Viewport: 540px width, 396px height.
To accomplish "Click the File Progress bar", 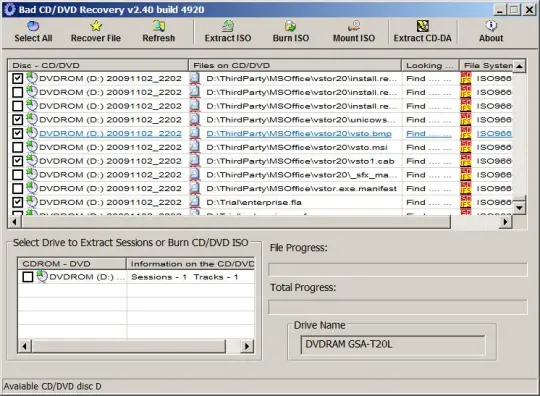I will (398, 270).
